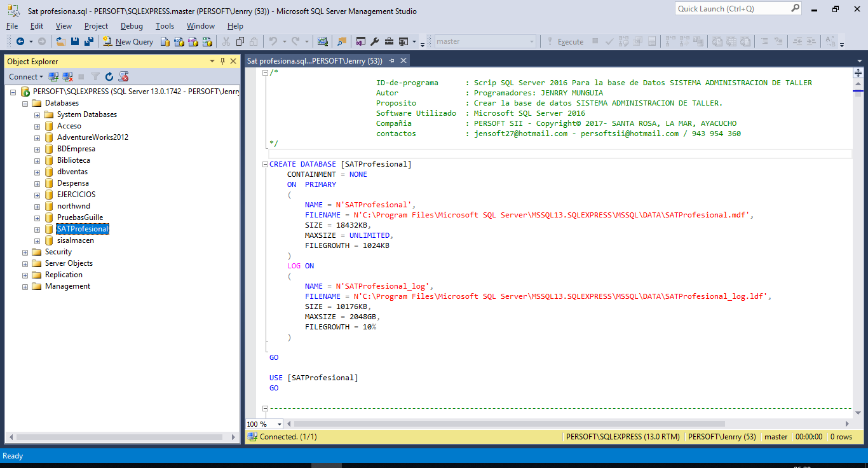Close the Sat profesiona.sql tab

[x=402, y=61]
